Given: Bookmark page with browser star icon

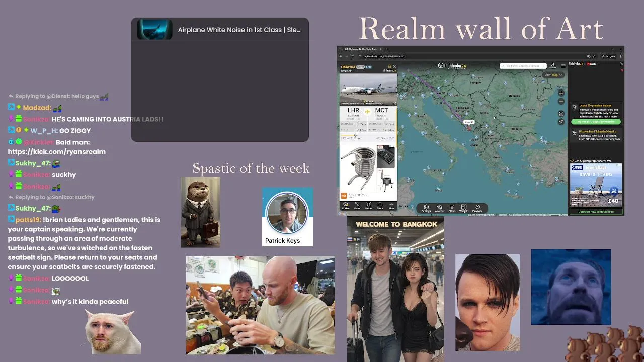Looking at the screenshot, I should 594,56.
